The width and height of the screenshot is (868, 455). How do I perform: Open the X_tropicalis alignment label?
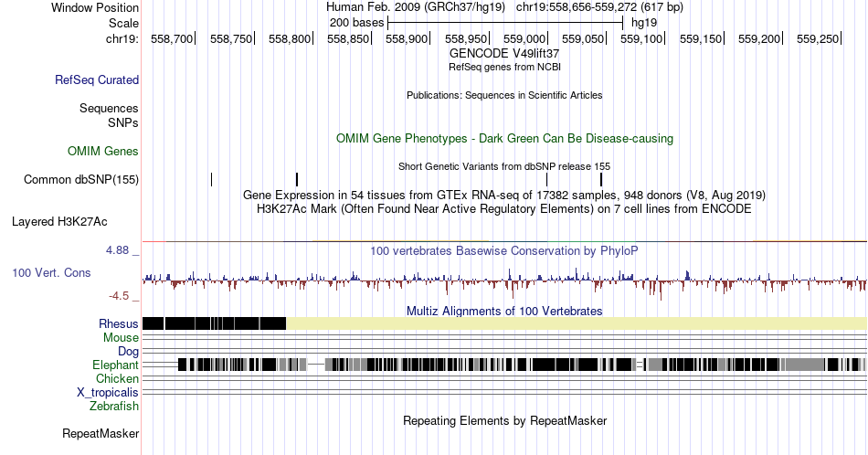point(108,393)
